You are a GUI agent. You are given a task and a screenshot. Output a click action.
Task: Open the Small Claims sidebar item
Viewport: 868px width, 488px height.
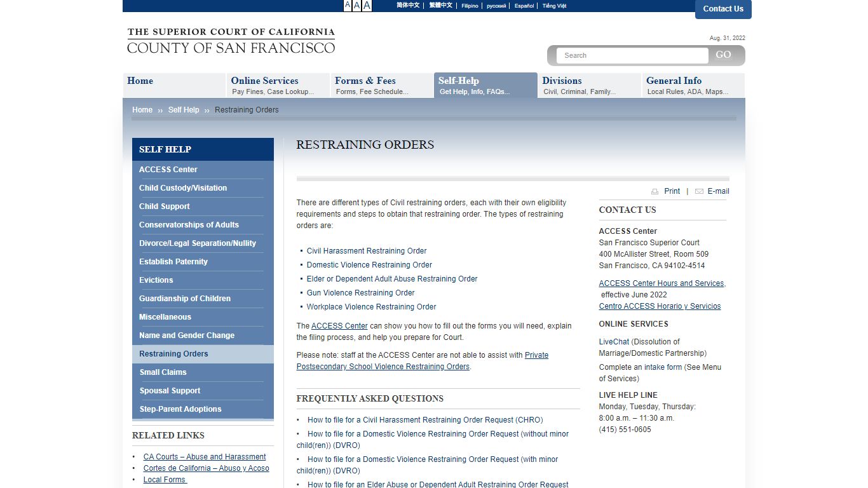coord(163,372)
